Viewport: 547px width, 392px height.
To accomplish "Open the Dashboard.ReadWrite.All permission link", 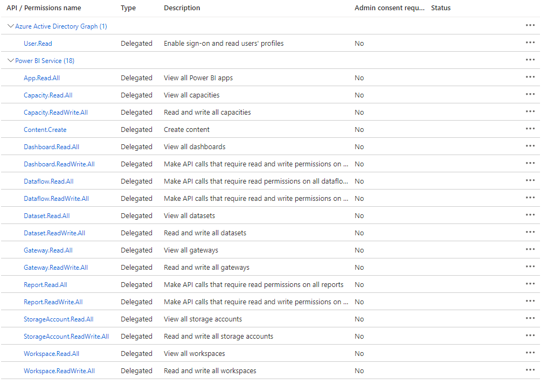I will pyautogui.click(x=59, y=164).
